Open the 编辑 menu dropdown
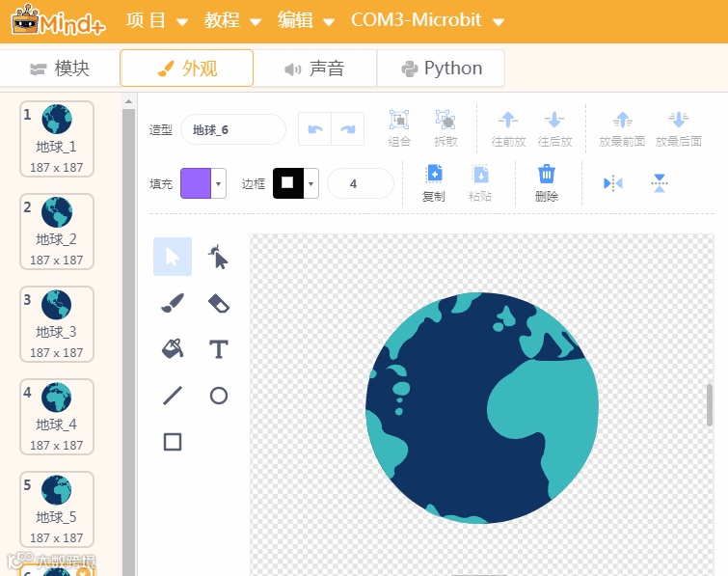The height and width of the screenshot is (576, 728). [x=306, y=20]
